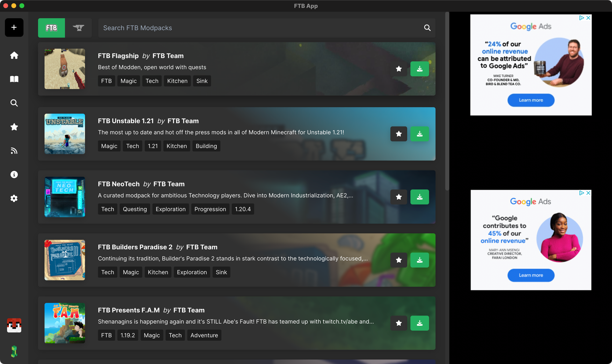612x364 pixels.
Task: Click the FTB Flagship title
Action: (118, 56)
